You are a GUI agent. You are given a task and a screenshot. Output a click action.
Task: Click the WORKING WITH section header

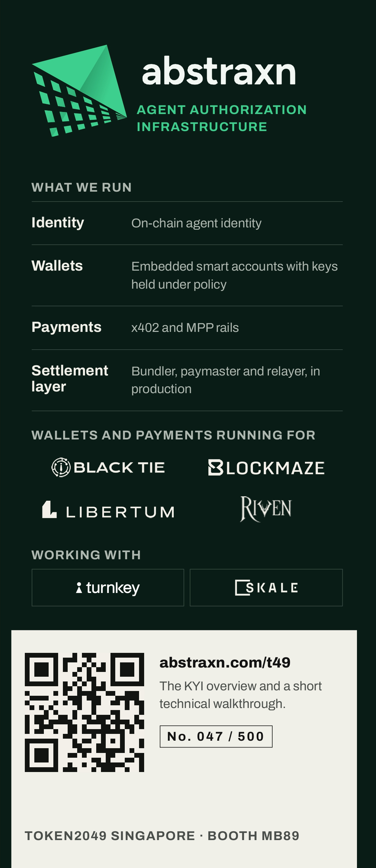(86, 555)
